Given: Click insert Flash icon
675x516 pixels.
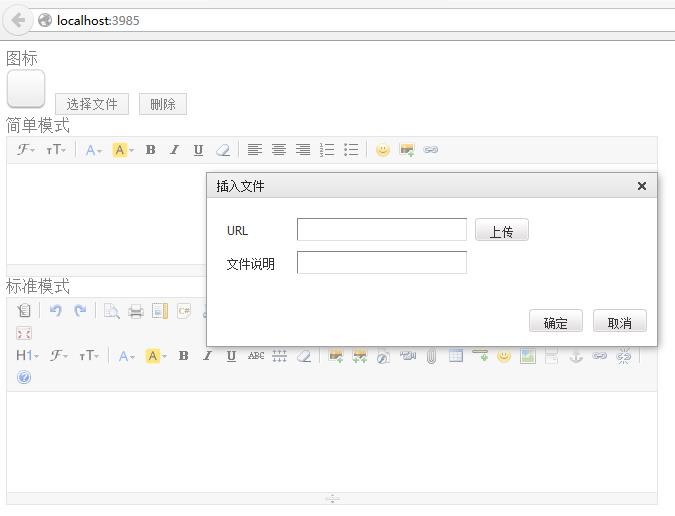Looking at the screenshot, I should (x=384, y=356).
